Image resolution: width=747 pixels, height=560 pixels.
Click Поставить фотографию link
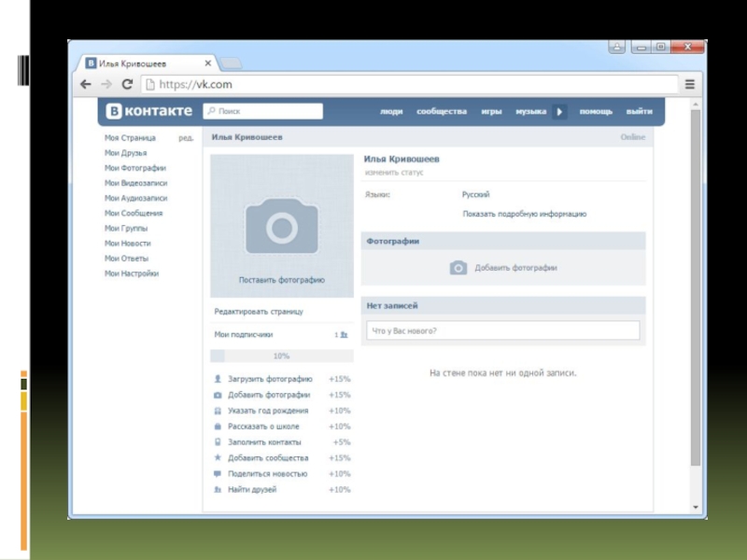(282, 280)
